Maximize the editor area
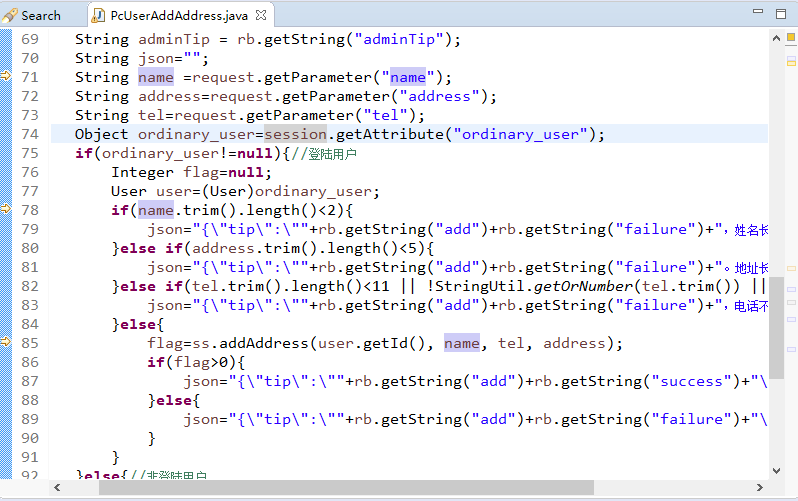 [x=781, y=14]
